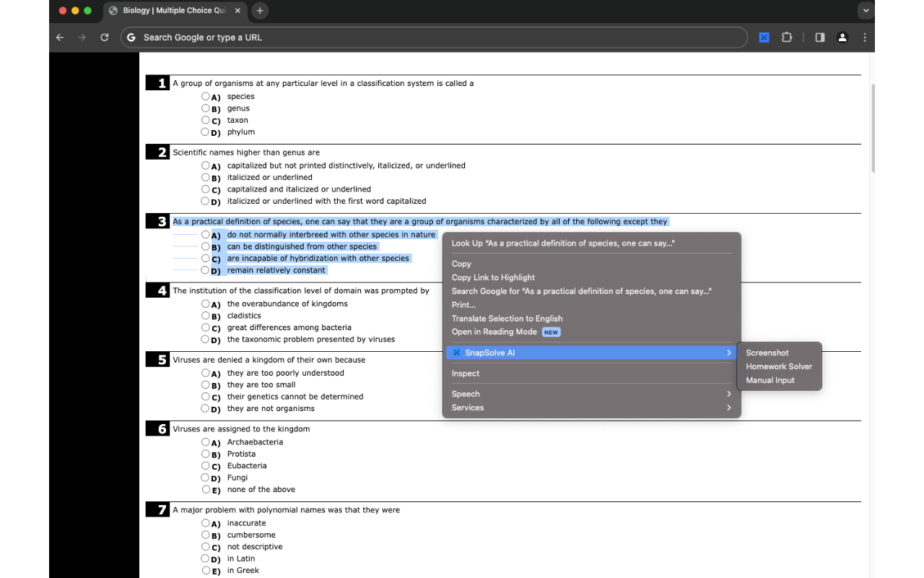Open the tab overview chevron dropdown
Viewport: 924px width, 578px height.
[x=865, y=10]
